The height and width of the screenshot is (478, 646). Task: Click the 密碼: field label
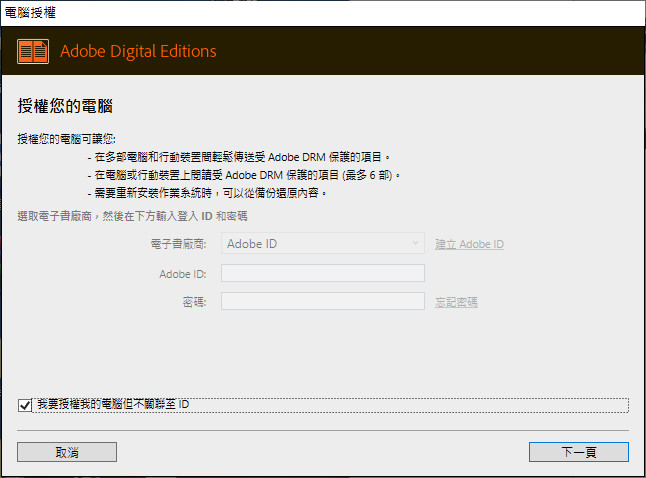193,301
